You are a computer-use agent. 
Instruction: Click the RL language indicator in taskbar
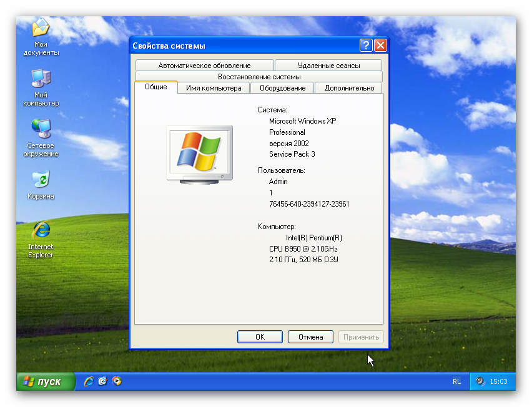coord(456,381)
